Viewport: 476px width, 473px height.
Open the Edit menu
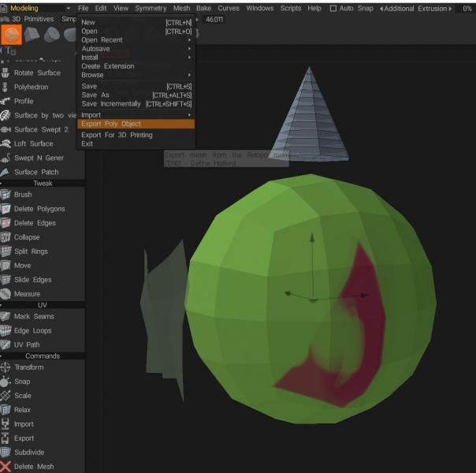pyautogui.click(x=101, y=8)
